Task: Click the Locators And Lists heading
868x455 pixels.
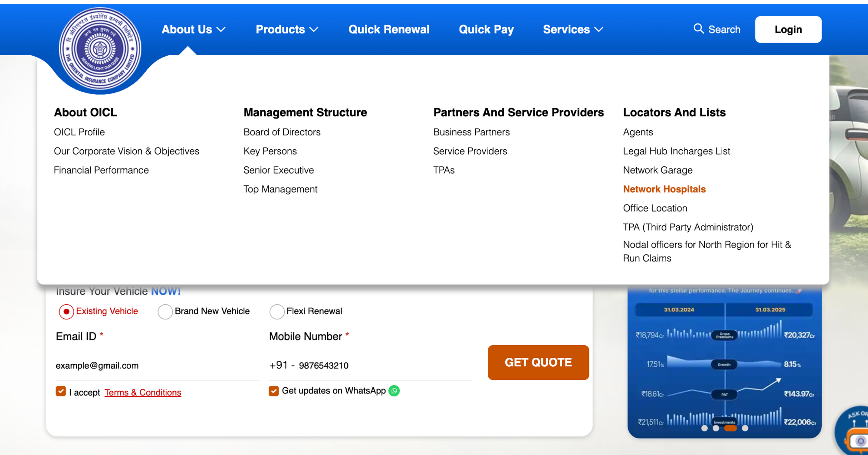Action: pos(674,112)
